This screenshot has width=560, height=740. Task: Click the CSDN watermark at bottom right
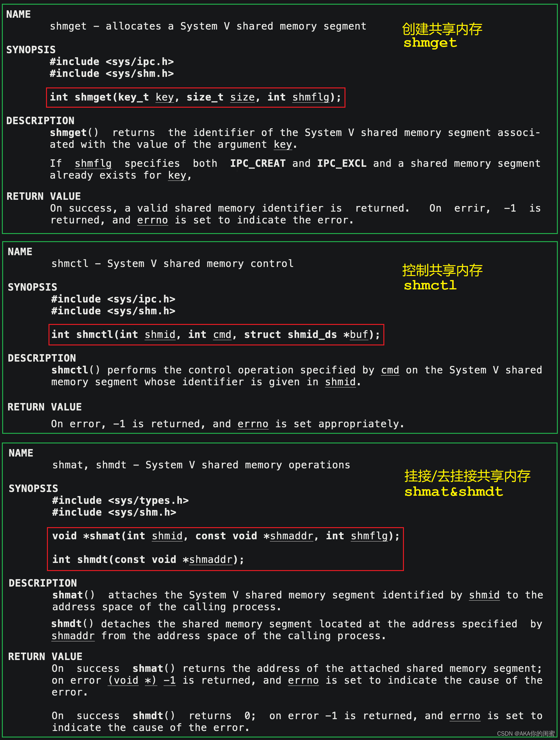[x=525, y=734]
